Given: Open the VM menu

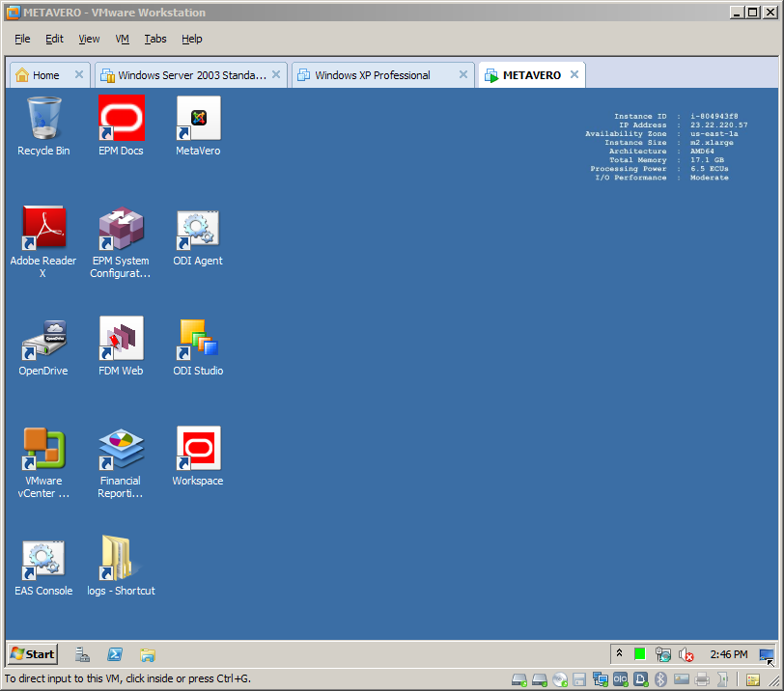Looking at the screenshot, I should 122,39.
